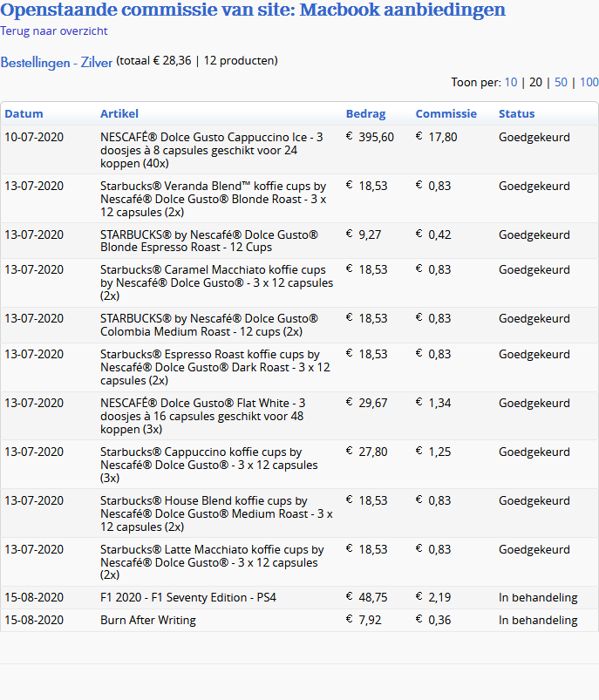Click the commission € 17,80
Image resolution: width=599 pixels, height=700 pixels.
[x=437, y=137]
